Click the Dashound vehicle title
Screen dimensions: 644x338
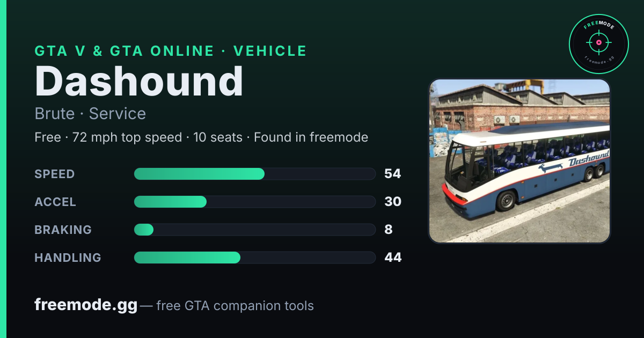[139, 82]
